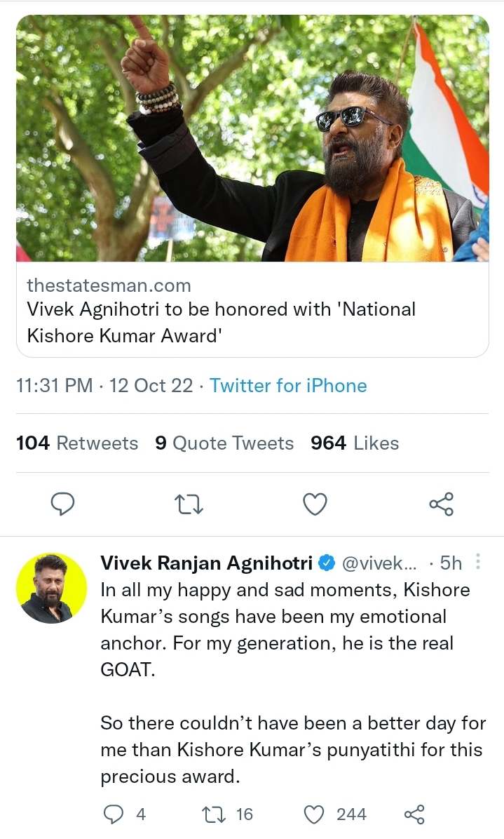The width and height of the screenshot is (504, 839).
Task: Share the main tweet
Action: pos(441,504)
